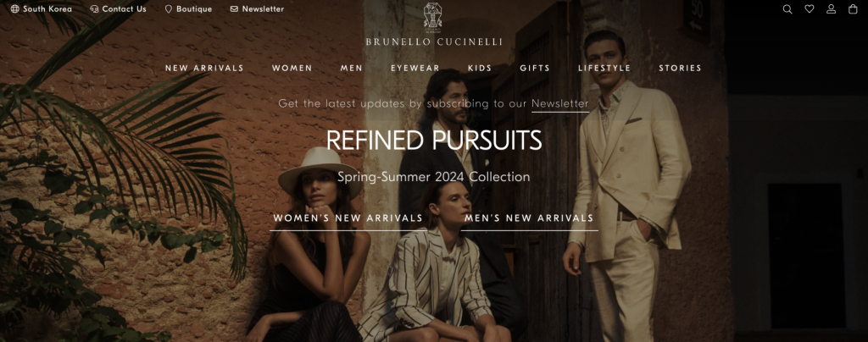868x342 pixels.
Task: Click the Men's New Arrivals button
Action: [529, 218]
